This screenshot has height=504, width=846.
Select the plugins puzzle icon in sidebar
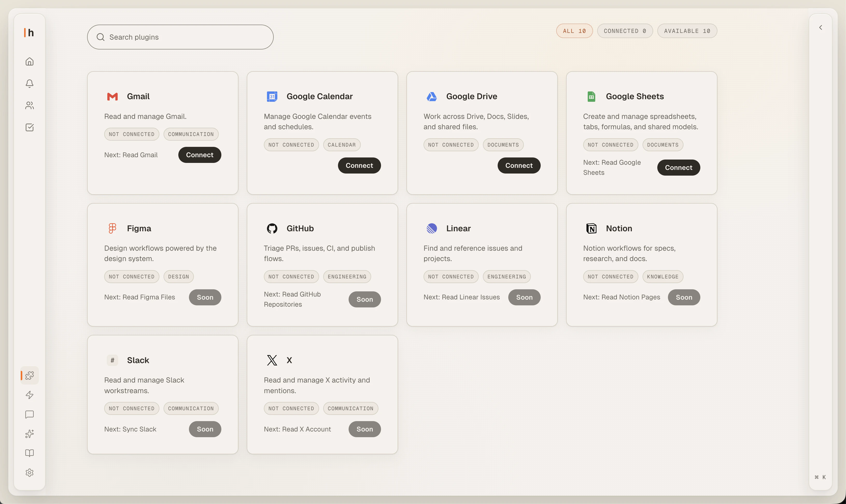[x=30, y=376]
